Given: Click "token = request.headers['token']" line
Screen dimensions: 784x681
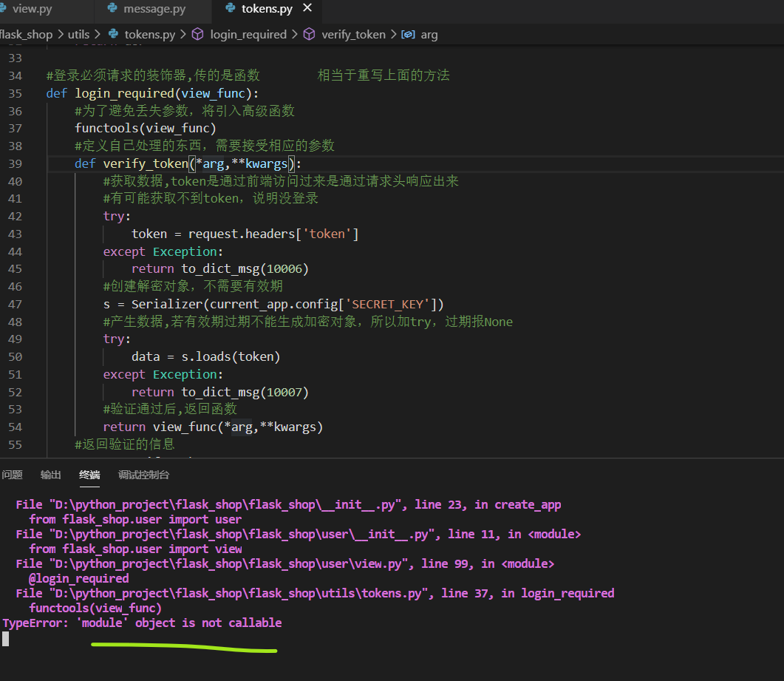Looking at the screenshot, I should coord(245,234).
